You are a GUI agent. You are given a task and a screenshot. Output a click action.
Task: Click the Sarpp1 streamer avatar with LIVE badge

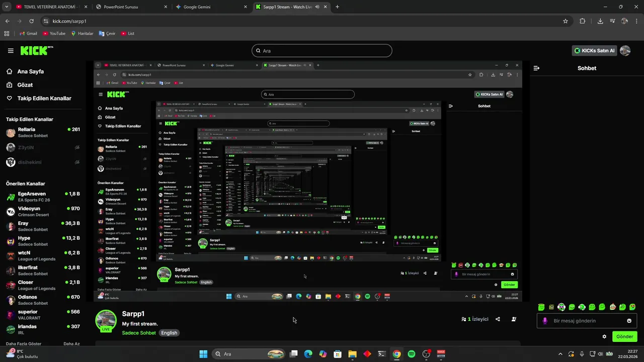106,321
